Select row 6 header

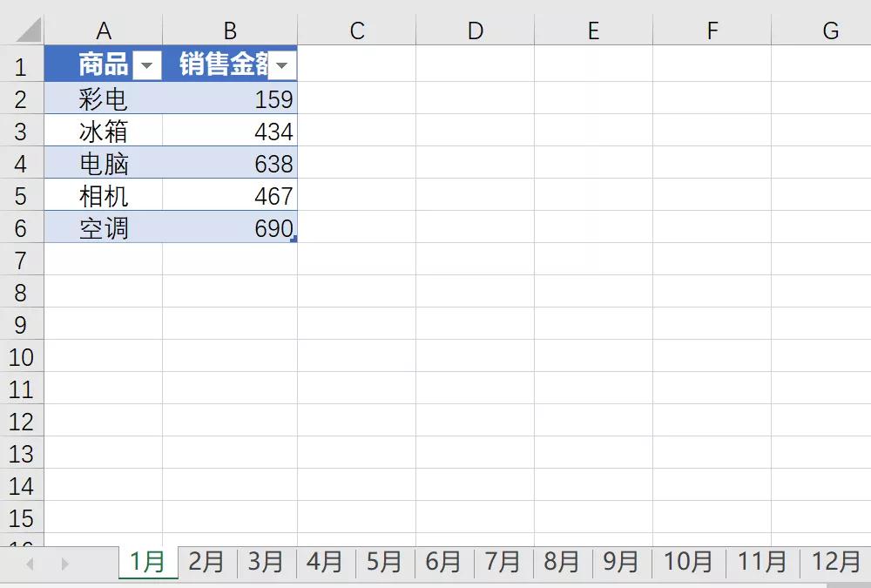point(21,228)
